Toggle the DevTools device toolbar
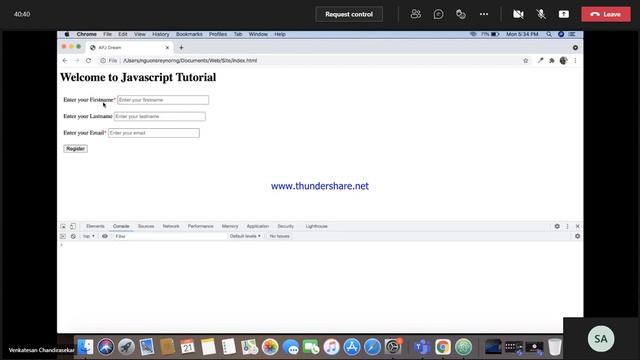The image size is (640, 360). click(x=73, y=226)
